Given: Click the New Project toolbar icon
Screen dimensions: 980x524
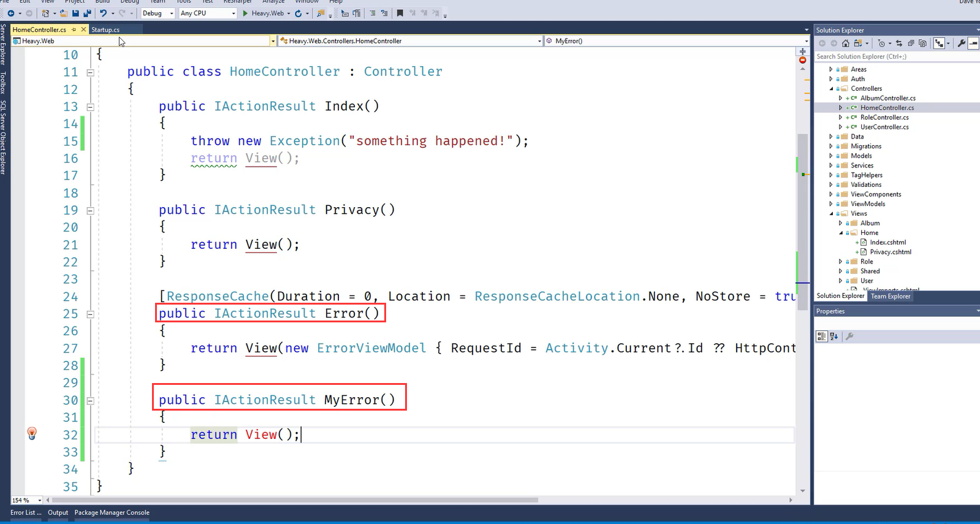Looking at the screenshot, I should [x=45, y=13].
